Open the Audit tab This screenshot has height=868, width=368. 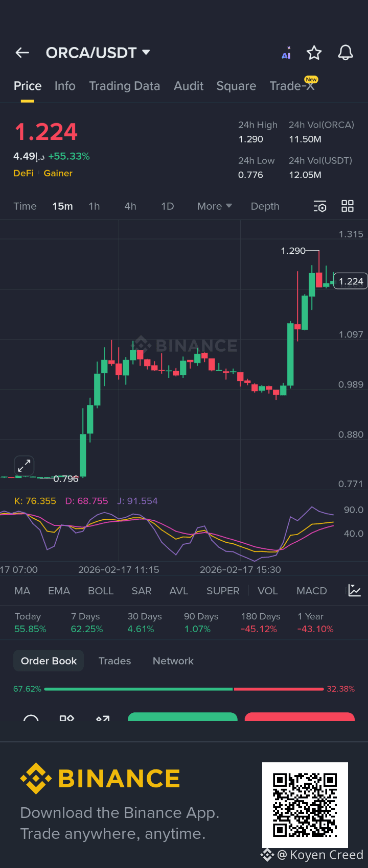click(x=189, y=86)
